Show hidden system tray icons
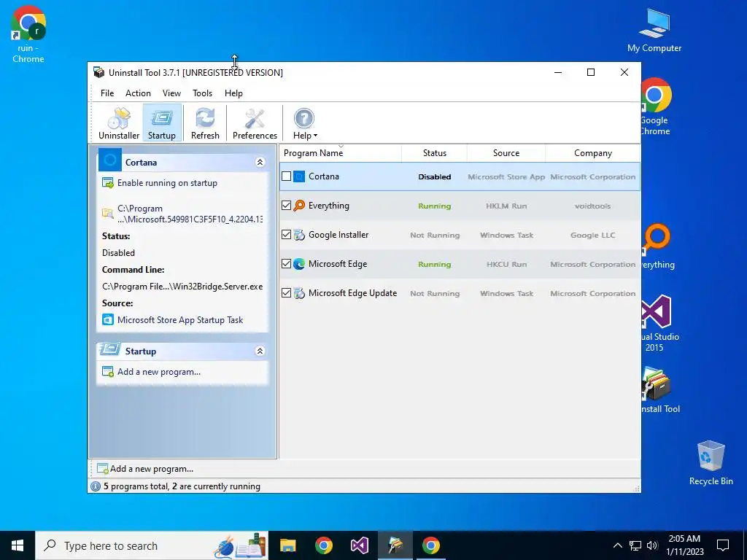Viewport: 747px width, 560px height. (617, 545)
